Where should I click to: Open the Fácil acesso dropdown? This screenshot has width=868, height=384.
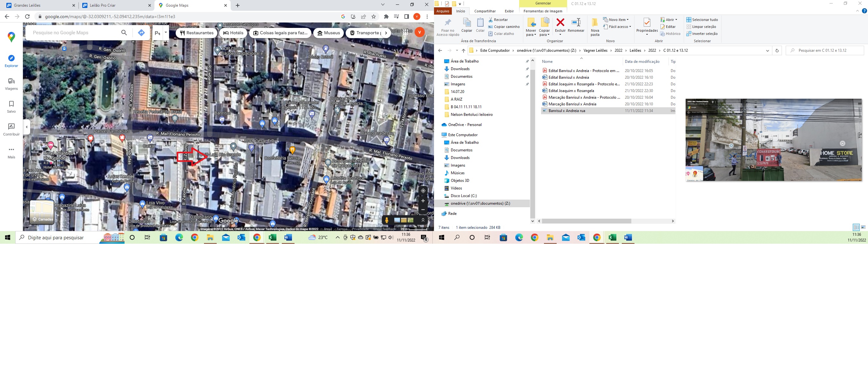pos(620,27)
